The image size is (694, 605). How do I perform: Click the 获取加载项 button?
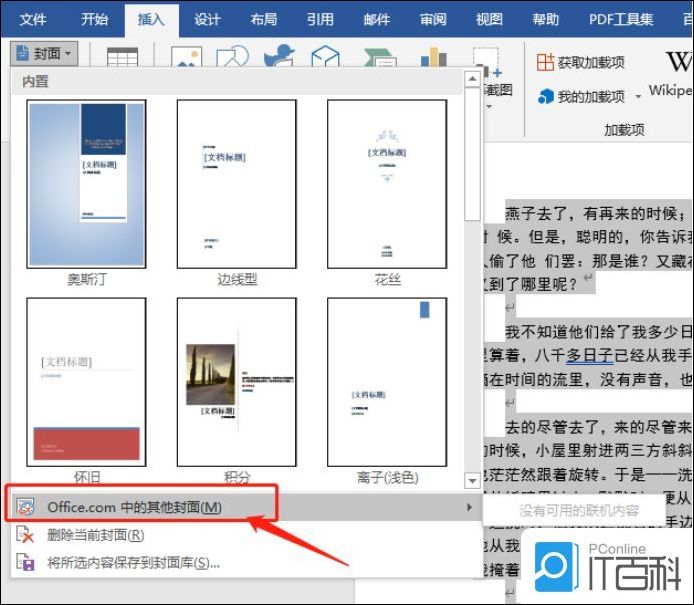580,62
